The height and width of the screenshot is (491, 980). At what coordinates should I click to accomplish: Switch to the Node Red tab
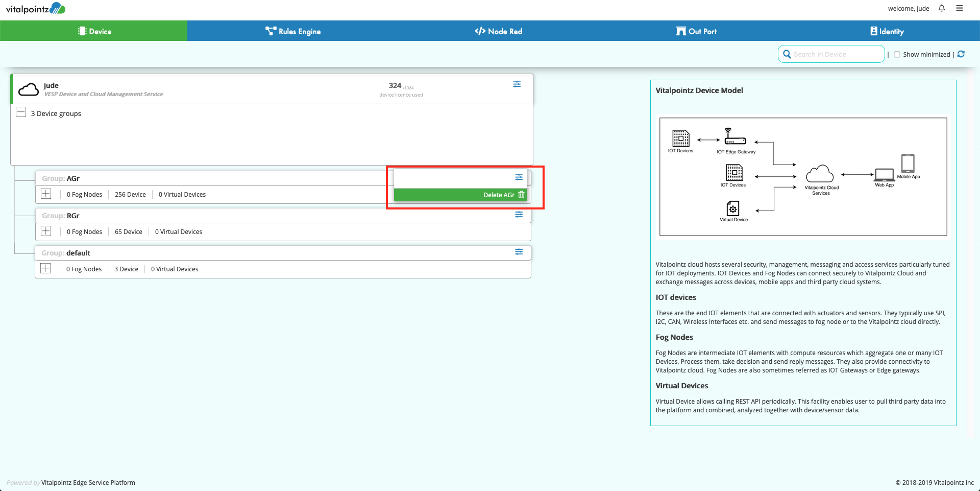pyautogui.click(x=498, y=31)
